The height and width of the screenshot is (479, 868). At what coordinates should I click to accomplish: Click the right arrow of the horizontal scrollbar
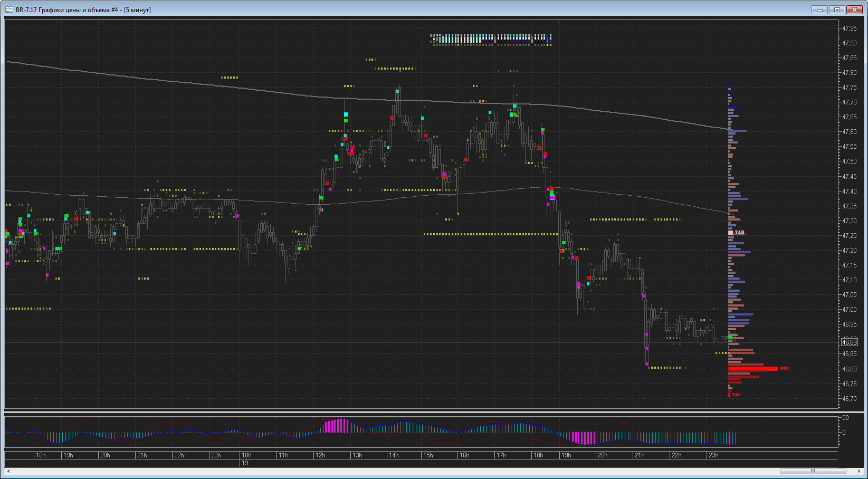[860, 471]
